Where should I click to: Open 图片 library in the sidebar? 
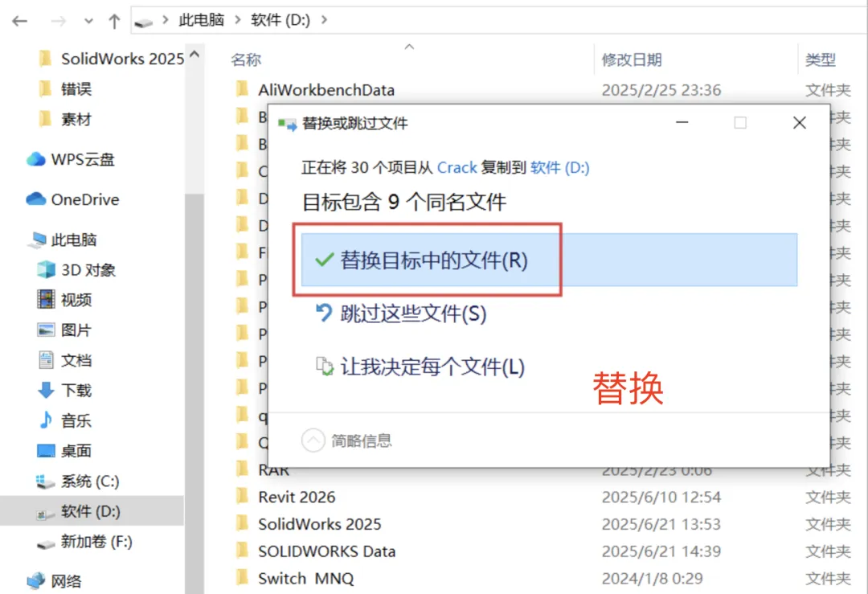click(64, 330)
